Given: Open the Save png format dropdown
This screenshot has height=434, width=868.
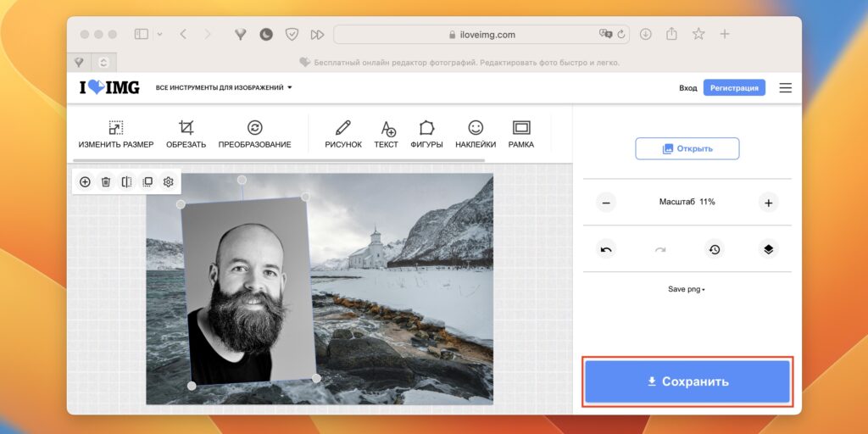Looking at the screenshot, I should tap(687, 290).
